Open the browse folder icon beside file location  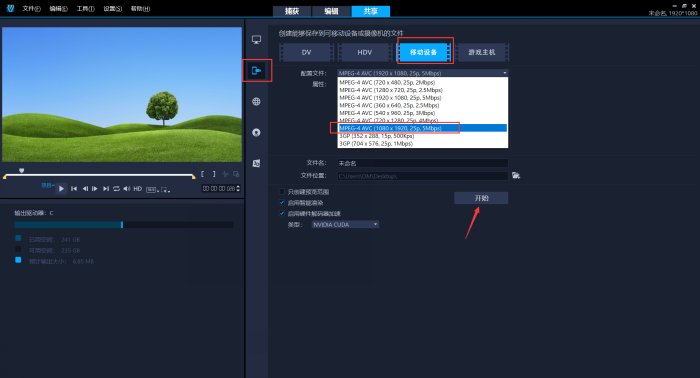tap(516, 175)
